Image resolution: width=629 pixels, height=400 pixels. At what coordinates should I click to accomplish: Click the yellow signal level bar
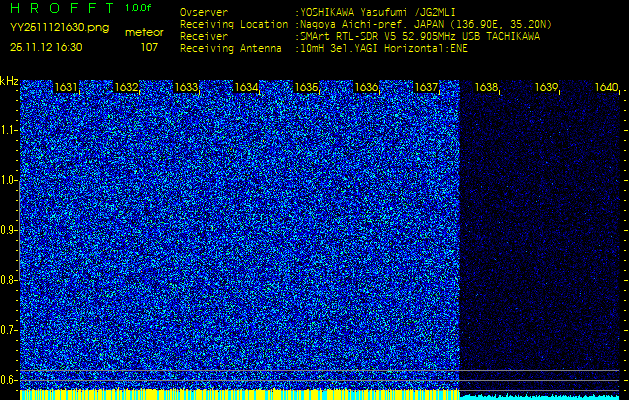(239, 394)
